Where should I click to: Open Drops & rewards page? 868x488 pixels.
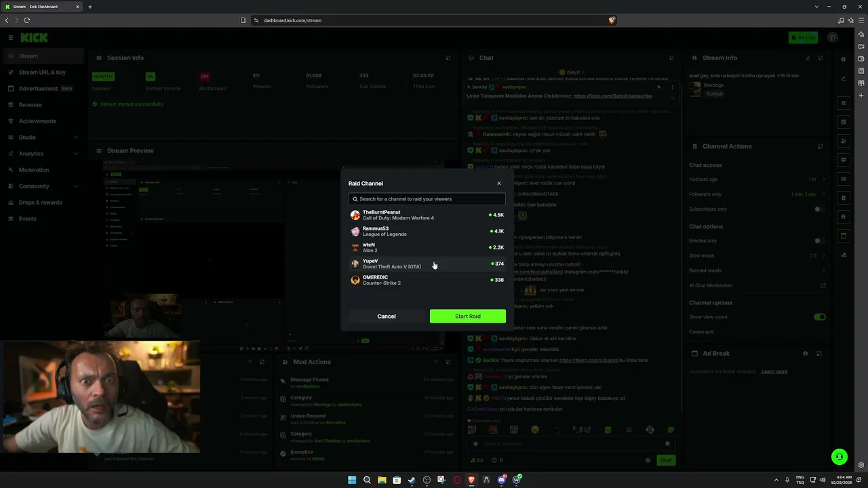[x=42, y=203]
